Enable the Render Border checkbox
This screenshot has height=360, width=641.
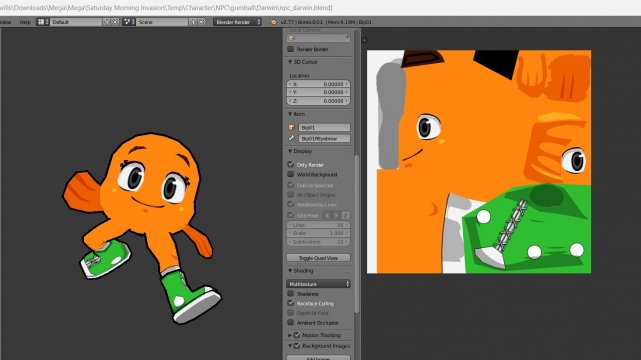pos(291,49)
